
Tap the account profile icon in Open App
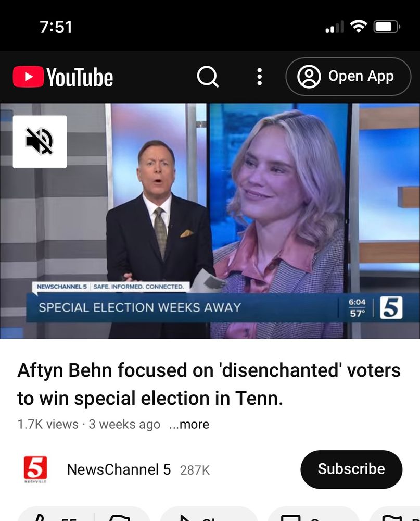click(x=309, y=77)
